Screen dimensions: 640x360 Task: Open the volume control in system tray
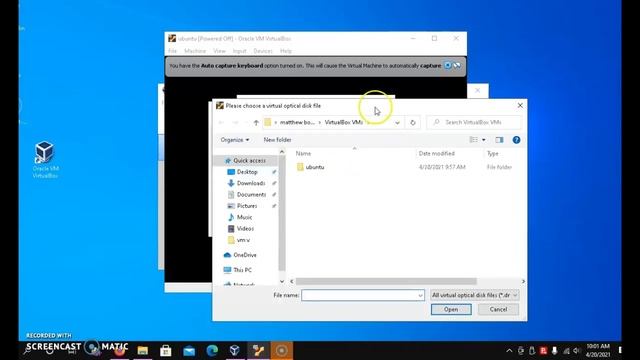pyautogui.click(x=576, y=351)
